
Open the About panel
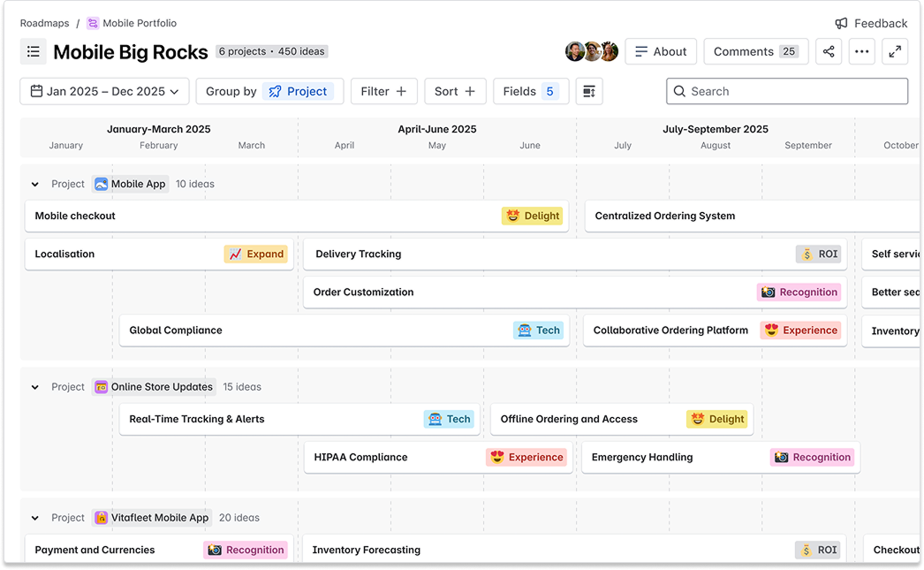[x=661, y=51]
